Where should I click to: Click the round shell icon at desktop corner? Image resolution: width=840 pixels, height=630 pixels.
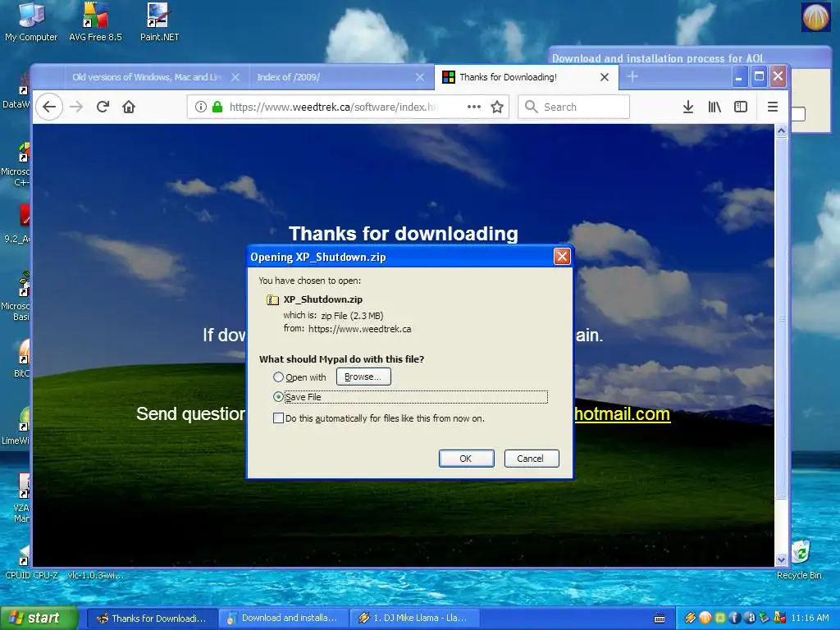815,16
